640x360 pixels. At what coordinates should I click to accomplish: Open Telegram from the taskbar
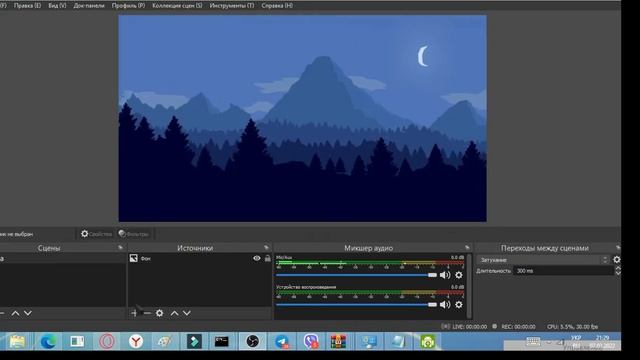(282, 341)
